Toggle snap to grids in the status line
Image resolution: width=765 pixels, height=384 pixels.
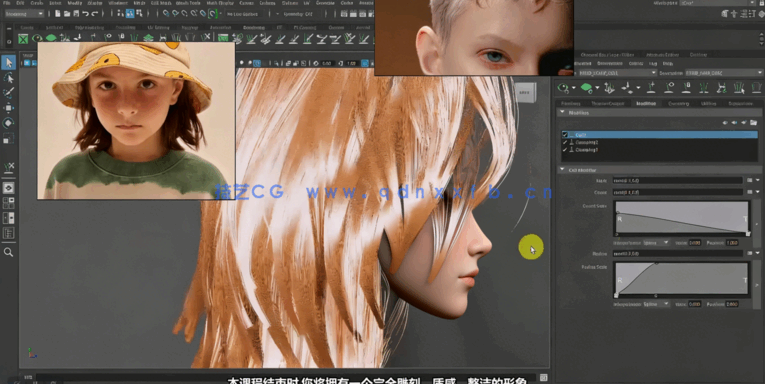pos(166,14)
